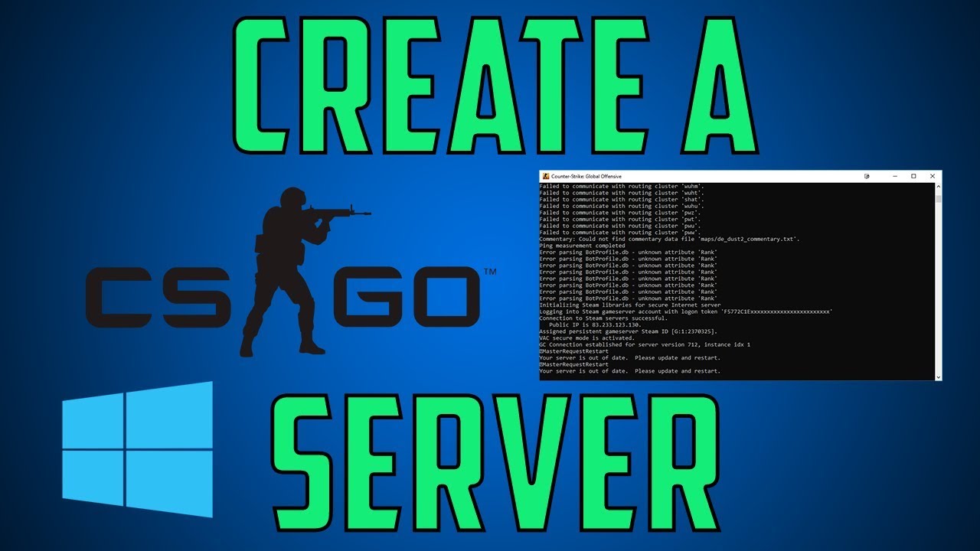The image size is (980, 551).
Task: Click the console scrollbar up arrow
Action: [939, 186]
